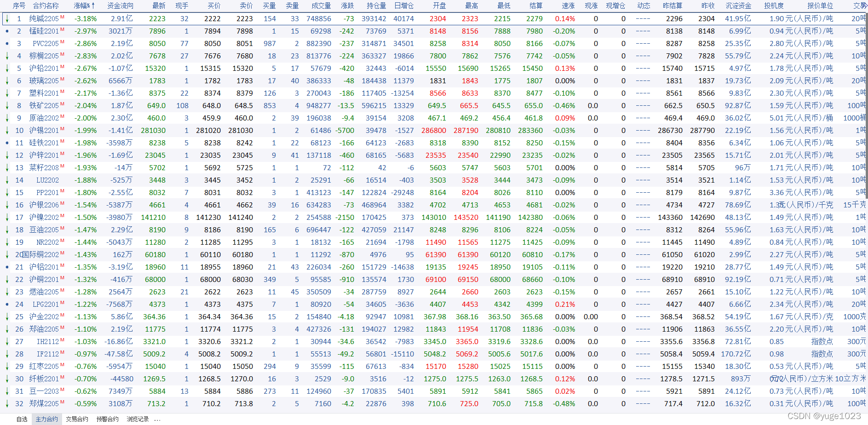Sort by the 成交量 column header
The width and height of the screenshot is (868, 425).
click(x=321, y=6)
